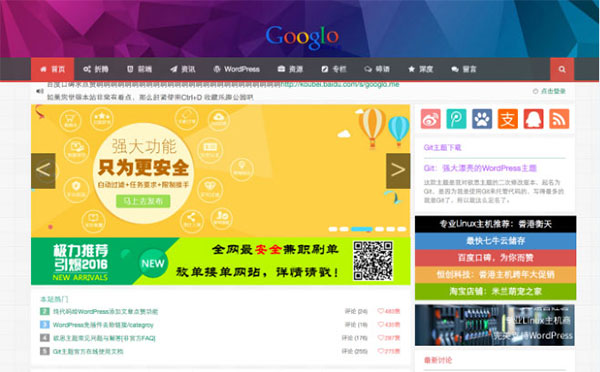Click the Googlo site logo
The height and width of the screenshot is (372, 600).
tap(302, 37)
